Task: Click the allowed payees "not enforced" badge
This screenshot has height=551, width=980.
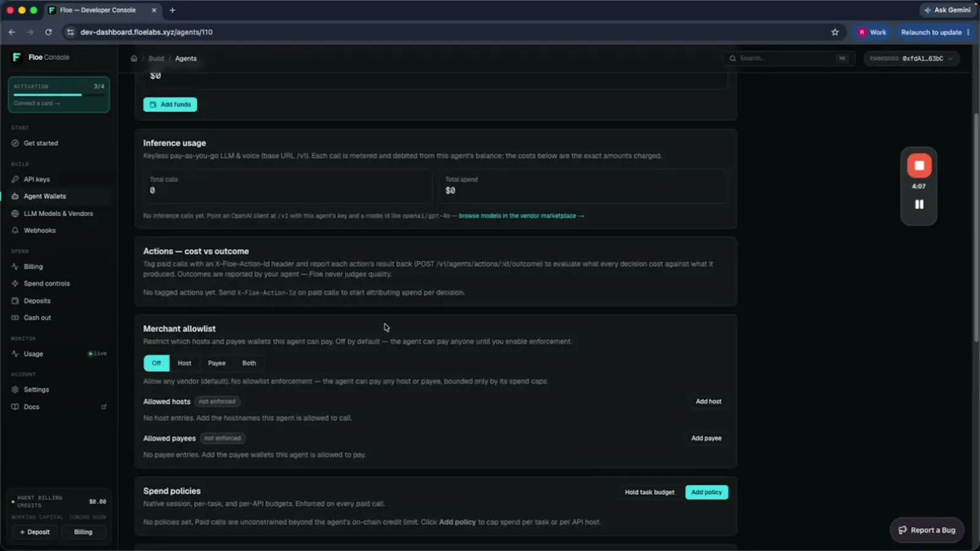Action: point(222,438)
